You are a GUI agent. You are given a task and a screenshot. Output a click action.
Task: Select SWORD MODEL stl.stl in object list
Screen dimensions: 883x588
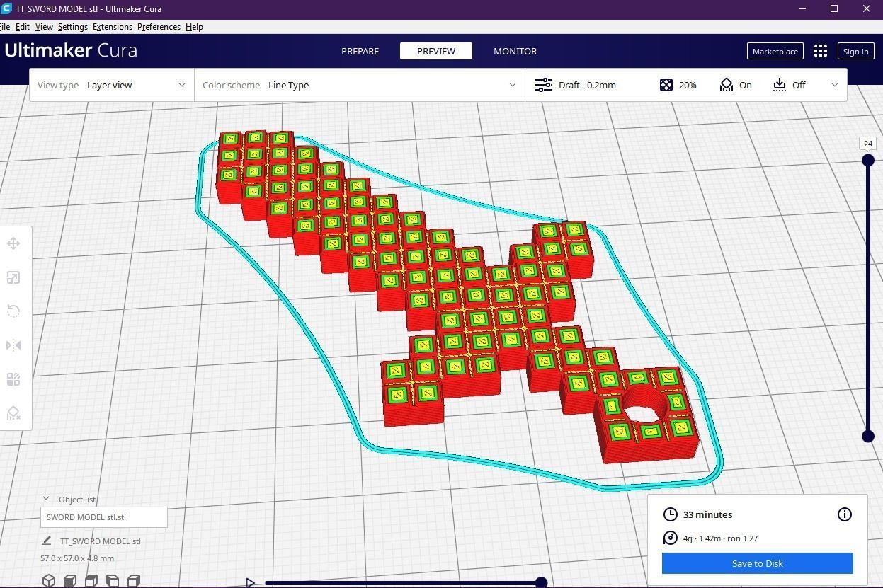coord(104,517)
